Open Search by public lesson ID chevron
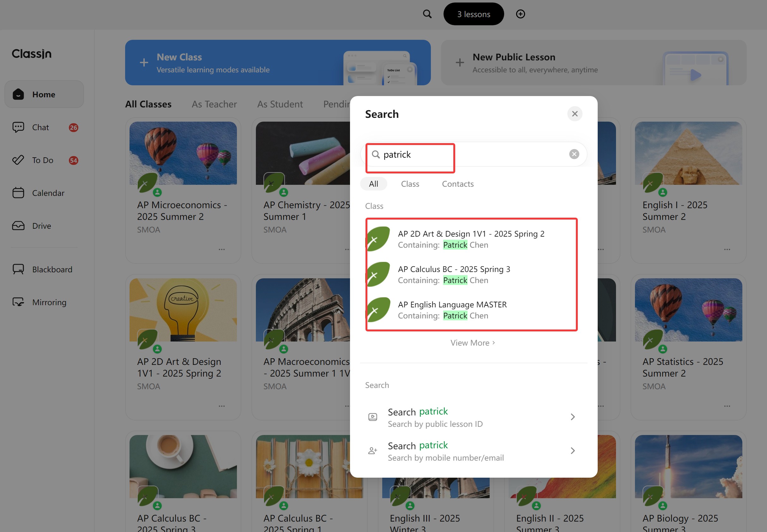Screen dimensions: 767x532 [572, 417]
